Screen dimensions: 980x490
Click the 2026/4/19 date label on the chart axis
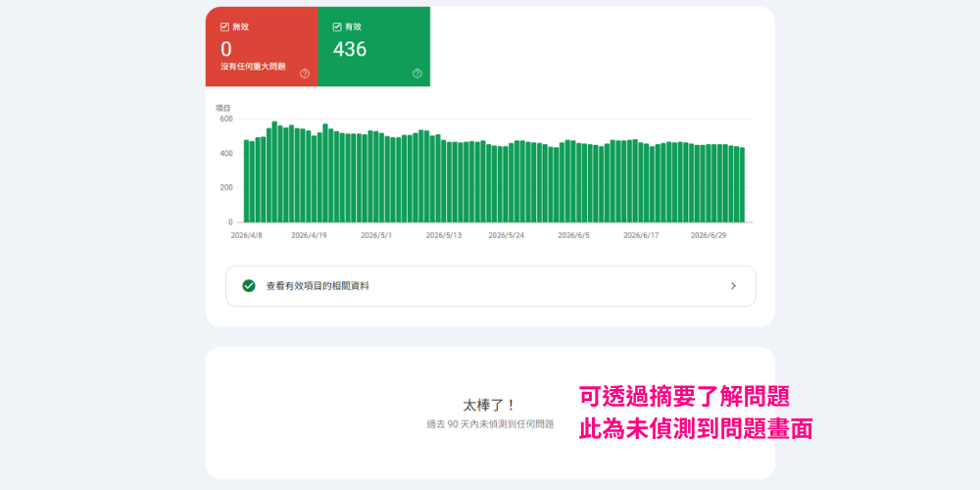[309, 235]
